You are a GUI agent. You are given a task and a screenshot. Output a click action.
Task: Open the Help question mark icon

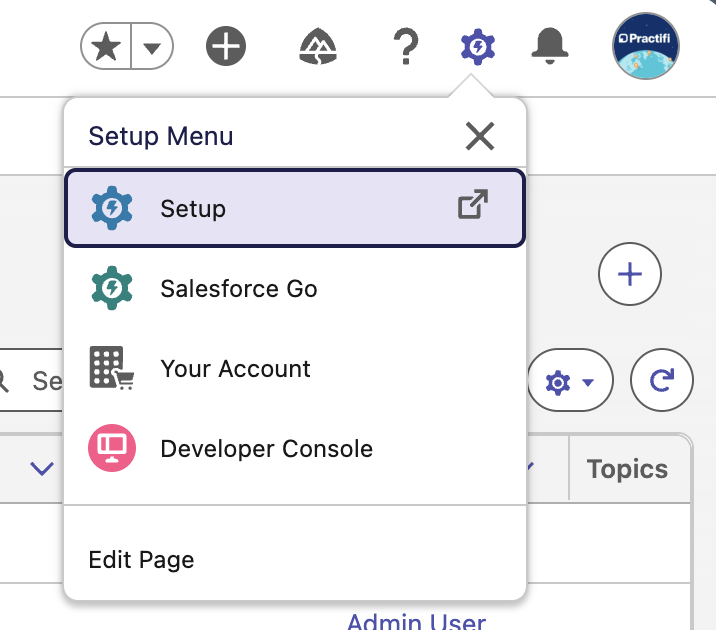[405, 46]
